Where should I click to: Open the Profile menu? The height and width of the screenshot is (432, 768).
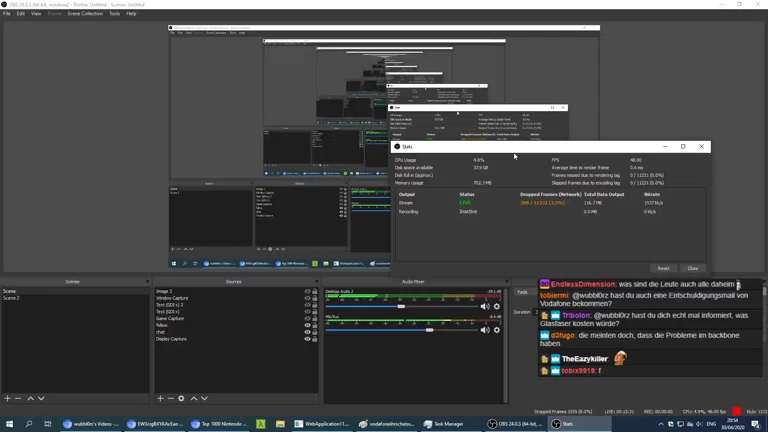tap(54, 14)
